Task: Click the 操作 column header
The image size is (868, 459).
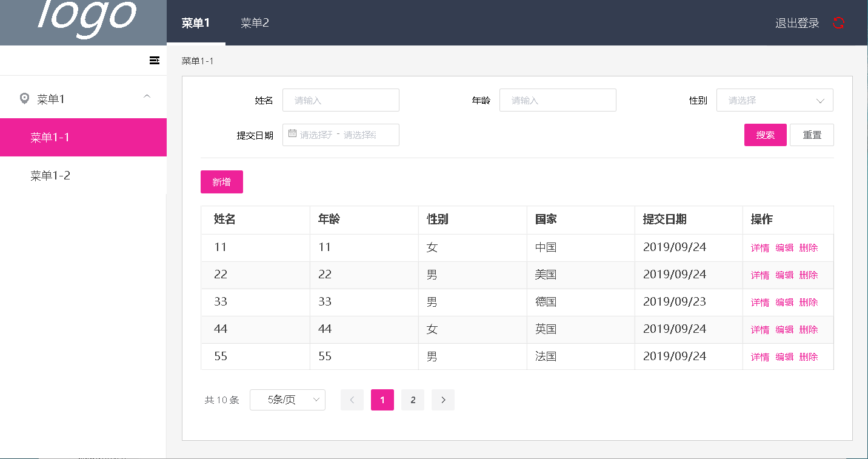Action: pyautogui.click(x=788, y=219)
